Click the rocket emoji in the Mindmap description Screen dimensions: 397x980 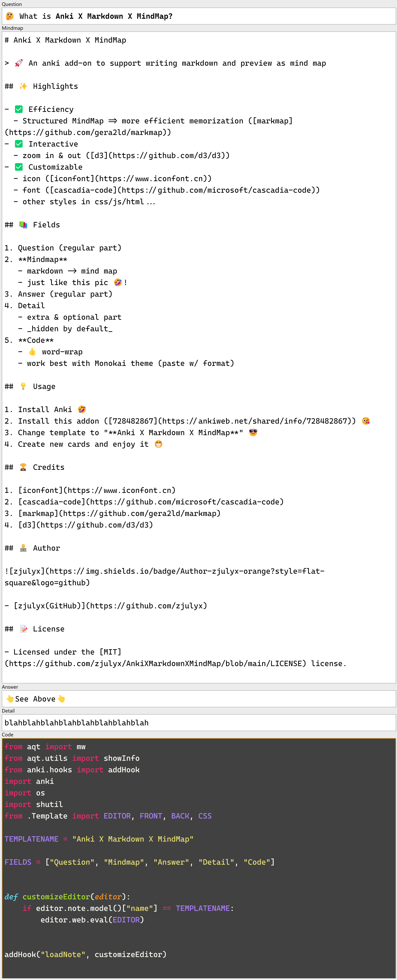point(19,63)
